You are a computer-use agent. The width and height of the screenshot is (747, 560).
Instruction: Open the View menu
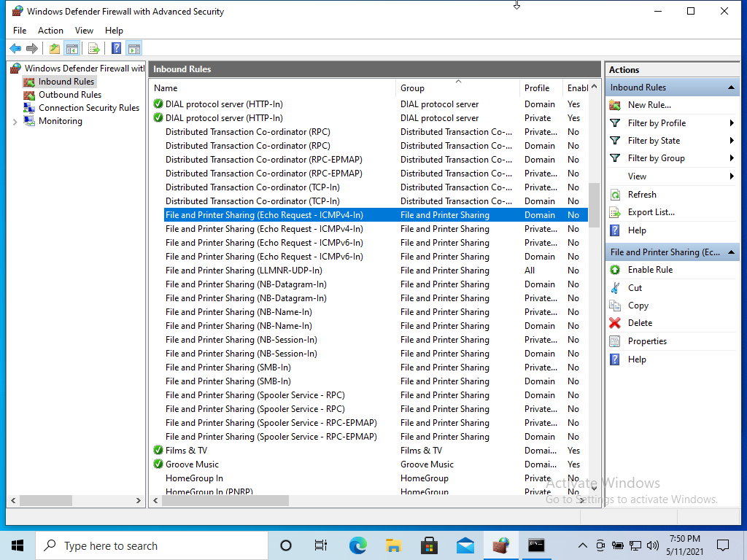pyautogui.click(x=84, y=31)
